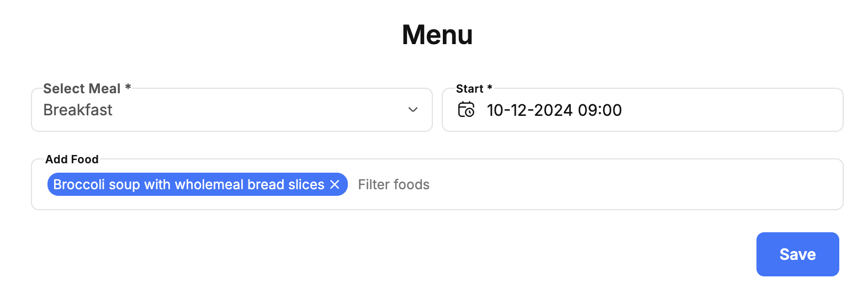Image resolution: width=868 pixels, height=299 pixels.
Task: Click the Menu page heading
Action: tap(437, 35)
